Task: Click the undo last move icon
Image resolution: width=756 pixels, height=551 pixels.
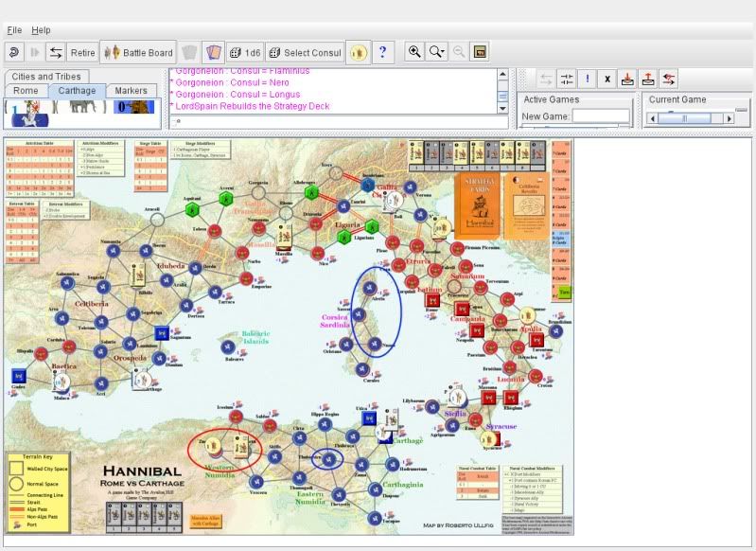Action: point(14,52)
